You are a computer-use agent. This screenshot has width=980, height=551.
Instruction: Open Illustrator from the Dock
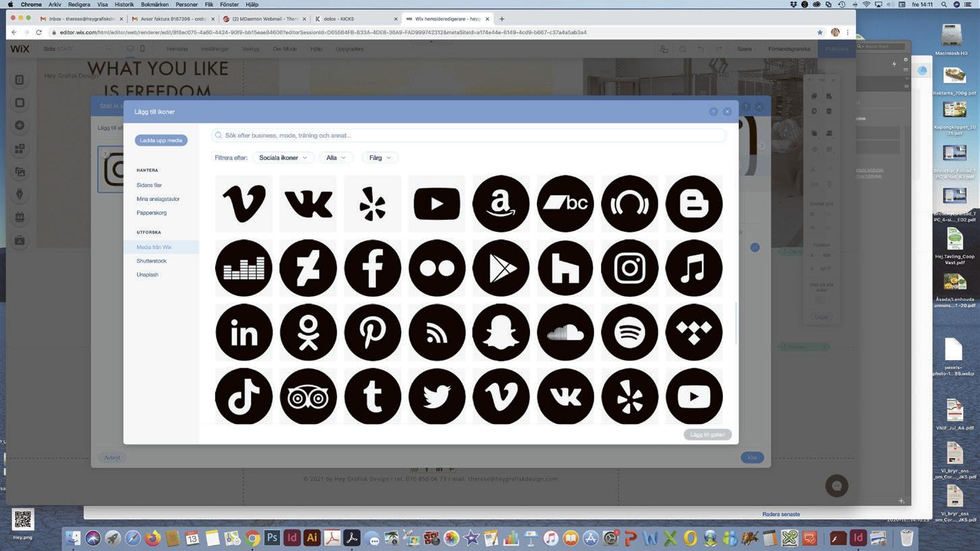pos(312,538)
